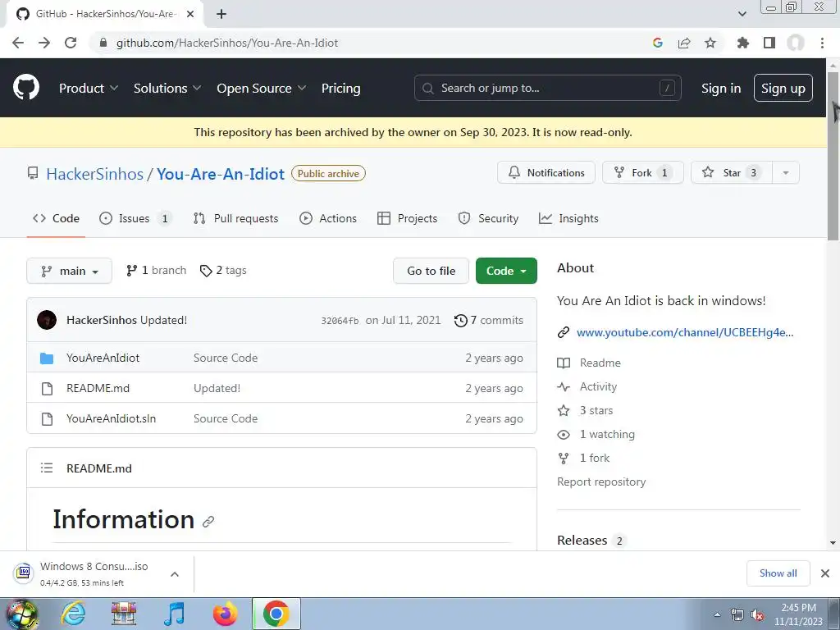Click the README.md outline list icon
This screenshot has height=630, width=840.
click(47, 468)
